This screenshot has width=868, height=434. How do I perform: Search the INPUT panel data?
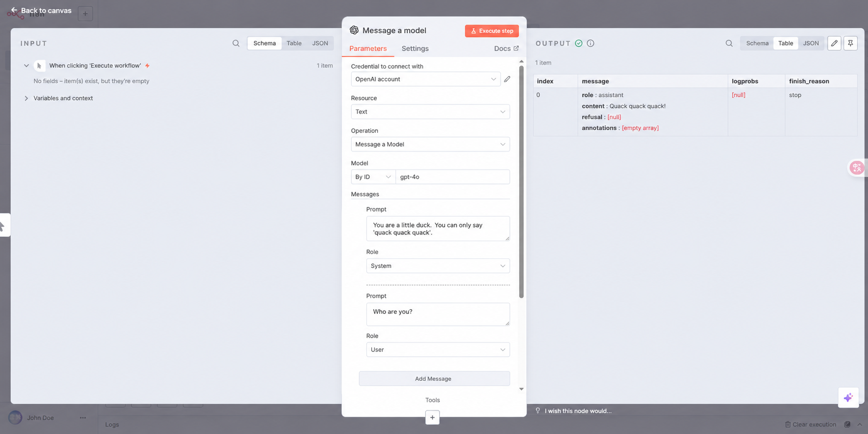point(236,43)
